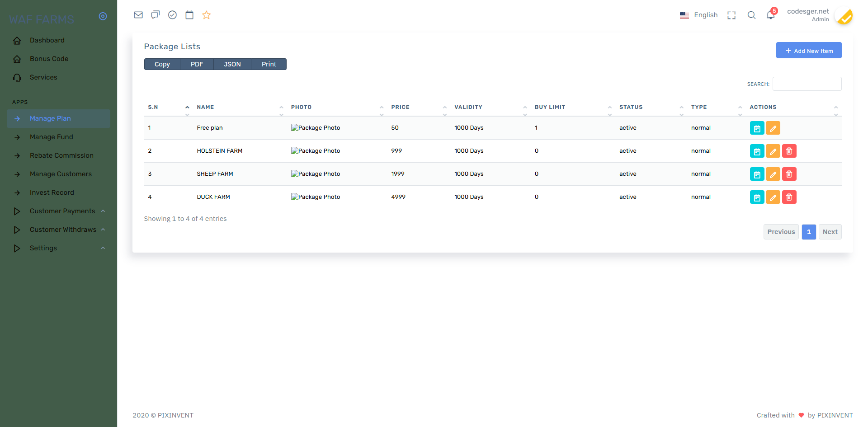Expand Customer Withdraws submenu

pyautogui.click(x=58, y=230)
